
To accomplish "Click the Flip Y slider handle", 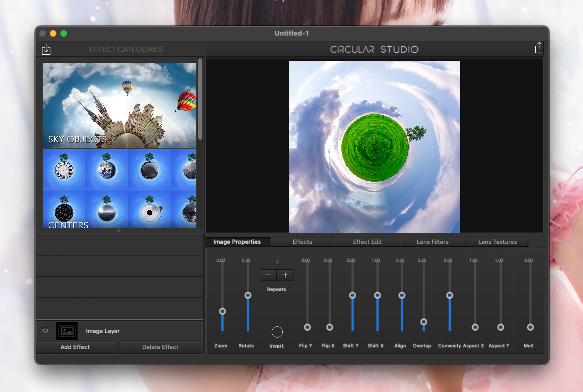I will [307, 327].
